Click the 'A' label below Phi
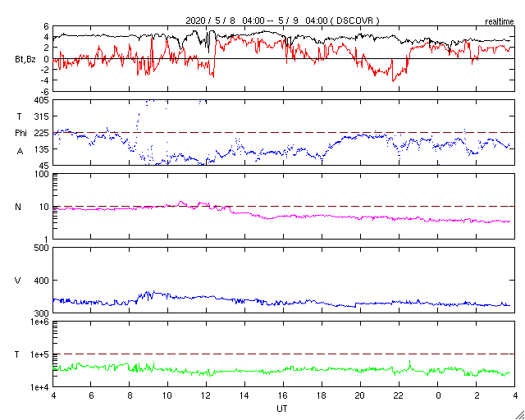This screenshot has width=525, height=420. 20,152
